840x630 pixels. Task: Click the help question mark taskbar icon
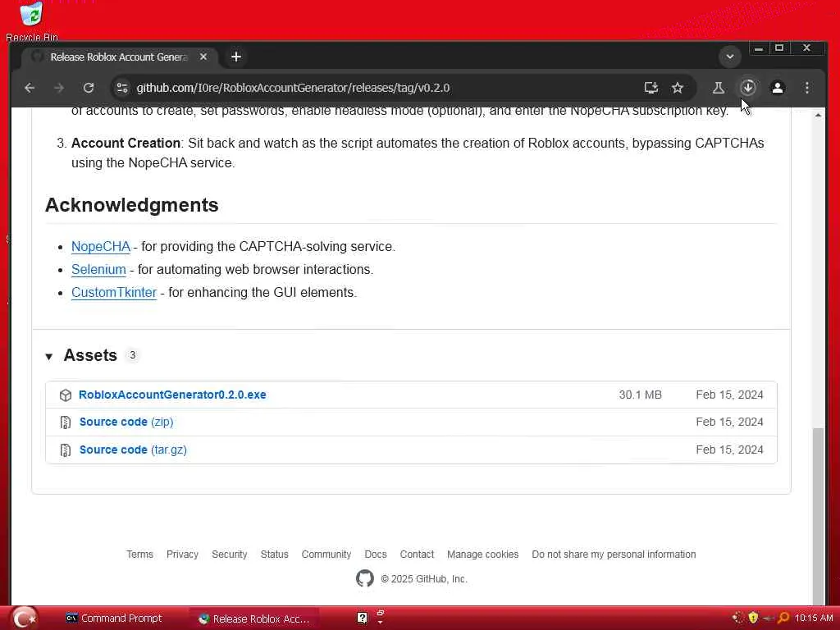pyautogui.click(x=362, y=619)
